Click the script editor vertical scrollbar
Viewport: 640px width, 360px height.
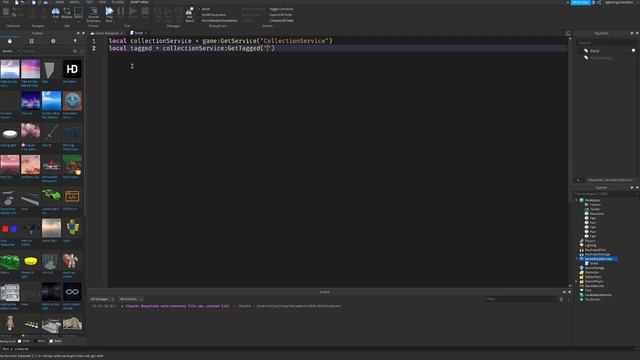[x=569, y=161]
